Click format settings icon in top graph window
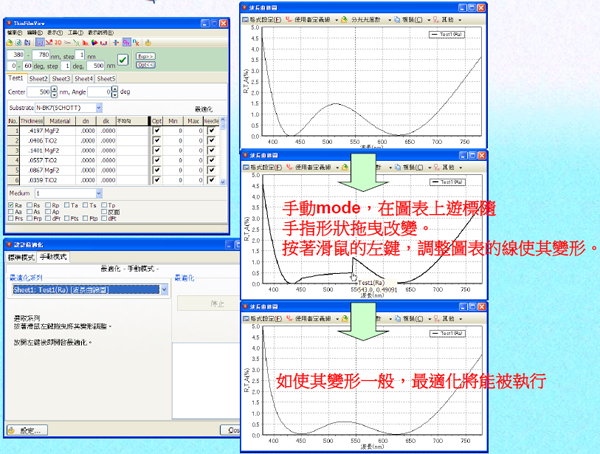Screen dimensions: 600x454 point(246,20)
